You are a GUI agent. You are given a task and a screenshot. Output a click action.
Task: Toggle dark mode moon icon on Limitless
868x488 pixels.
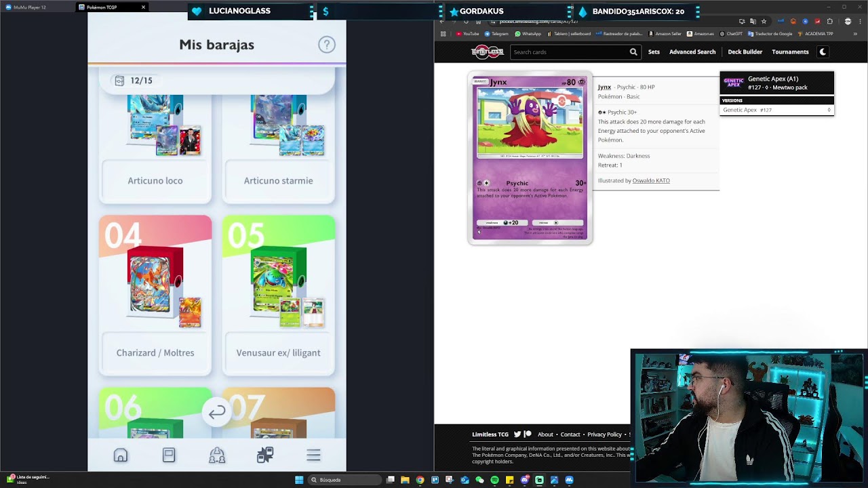tap(823, 52)
